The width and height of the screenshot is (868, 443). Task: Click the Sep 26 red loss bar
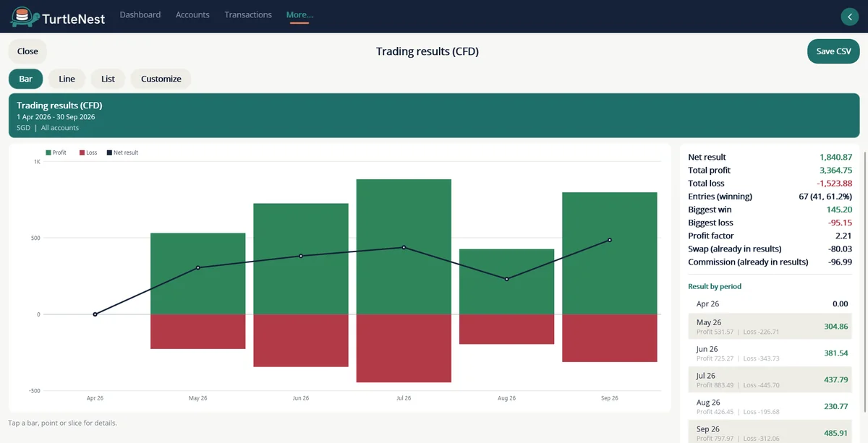[610, 338]
